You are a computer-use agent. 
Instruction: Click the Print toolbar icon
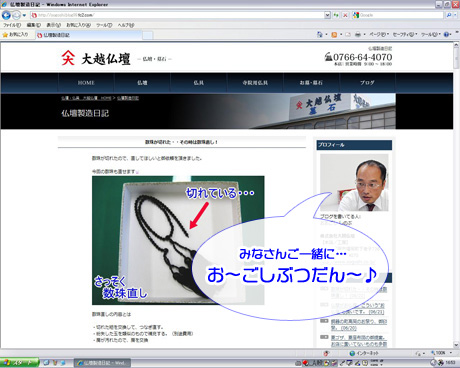[358, 34]
